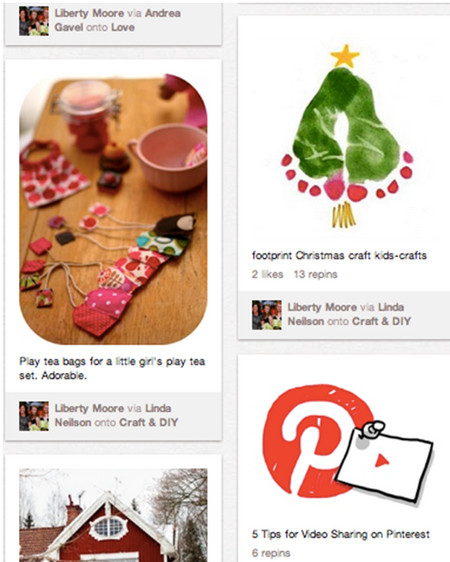The image size is (450, 562).
Task: Open the red house photo pin
Action: 113,515
